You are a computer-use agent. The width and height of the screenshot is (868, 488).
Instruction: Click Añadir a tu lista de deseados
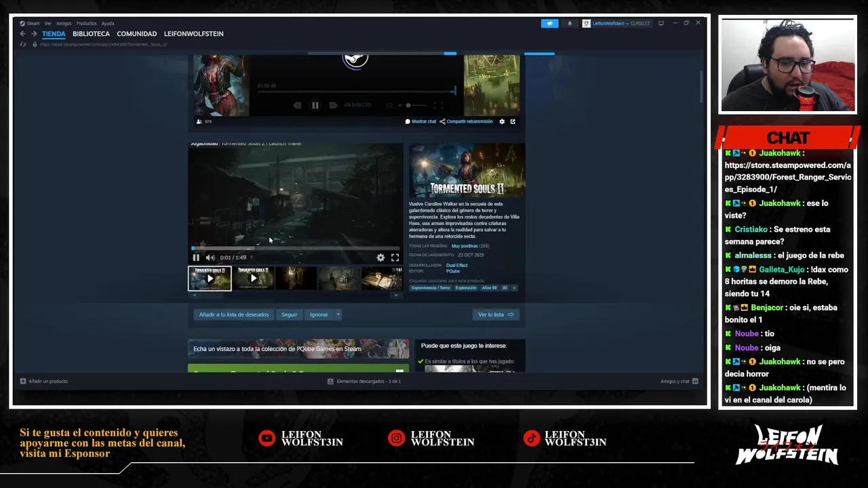pos(234,314)
